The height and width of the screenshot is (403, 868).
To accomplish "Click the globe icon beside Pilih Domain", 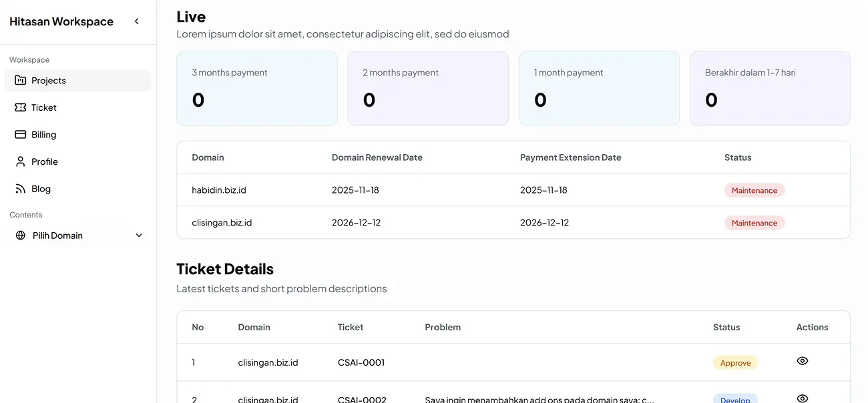I will (x=21, y=236).
